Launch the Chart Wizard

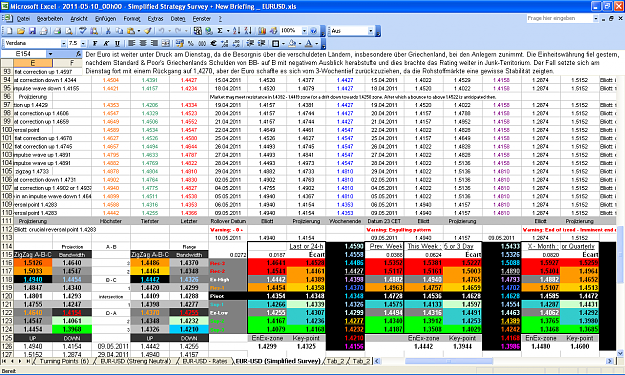(x=261, y=31)
